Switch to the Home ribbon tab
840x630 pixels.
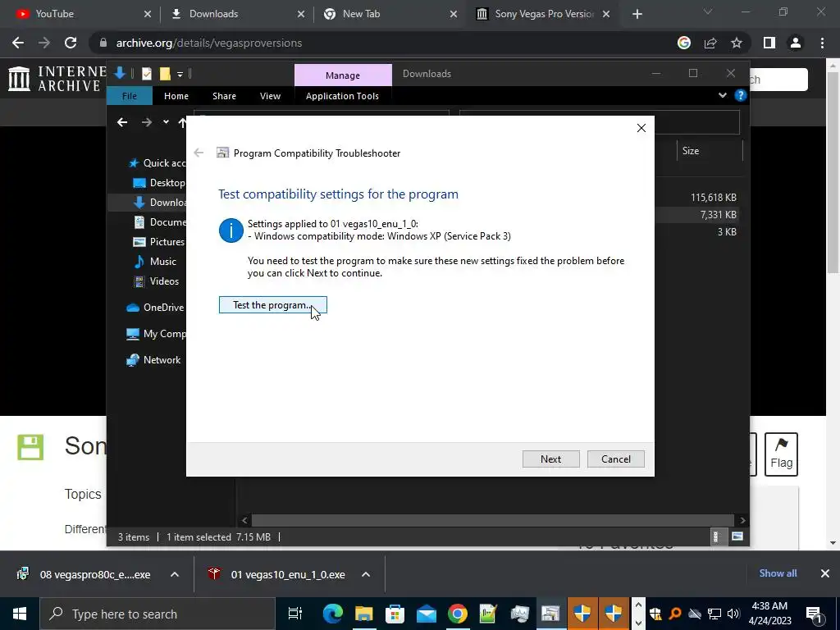tap(176, 96)
